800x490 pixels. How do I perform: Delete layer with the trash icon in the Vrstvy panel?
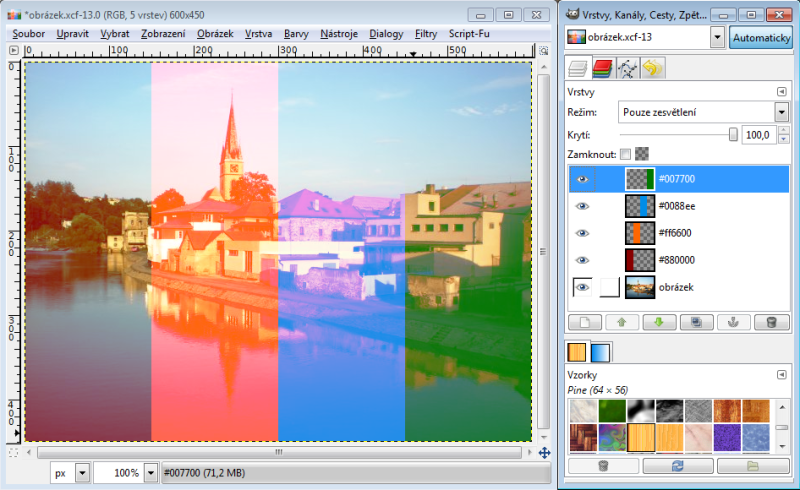tap(771, 323)
